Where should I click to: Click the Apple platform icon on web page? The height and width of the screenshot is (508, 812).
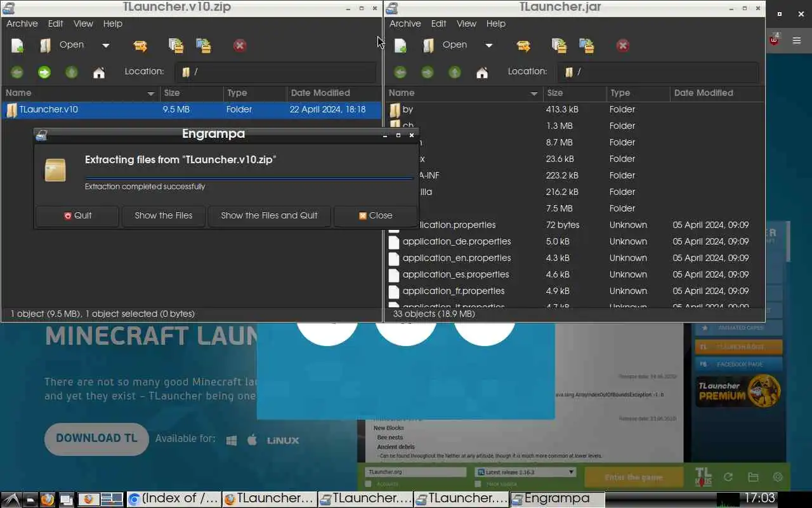tap(252, 439)
